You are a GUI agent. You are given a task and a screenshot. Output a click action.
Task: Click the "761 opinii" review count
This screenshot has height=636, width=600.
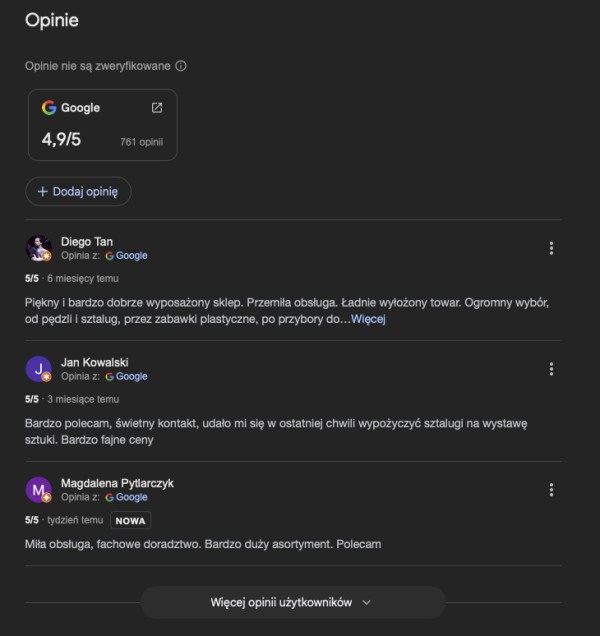click(x=141, y=142)
